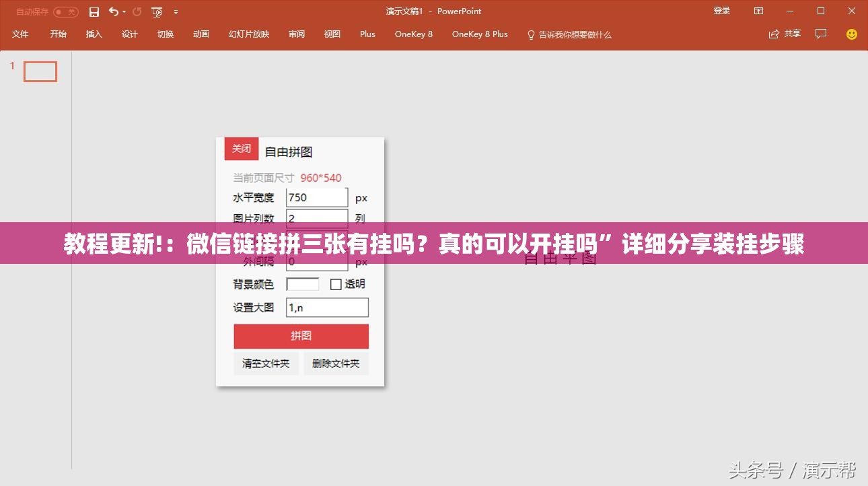The image size is (868, 486).
Task: Click the 水平宽度 field showing 750
Action: click(x=317, y=197)
